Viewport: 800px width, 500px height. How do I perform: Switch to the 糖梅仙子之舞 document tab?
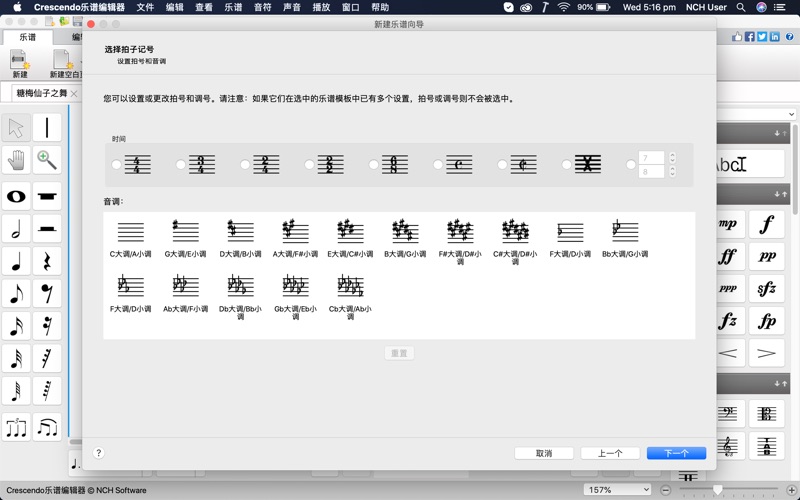42,93
